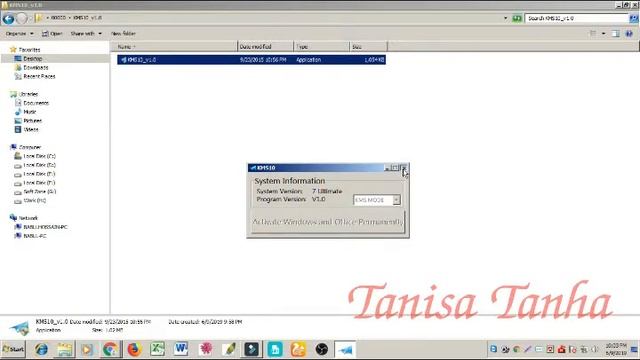Viewport: 640px width, 360px height.
Task: Open OBS Studio from taskbar
Action: (321, 349)
